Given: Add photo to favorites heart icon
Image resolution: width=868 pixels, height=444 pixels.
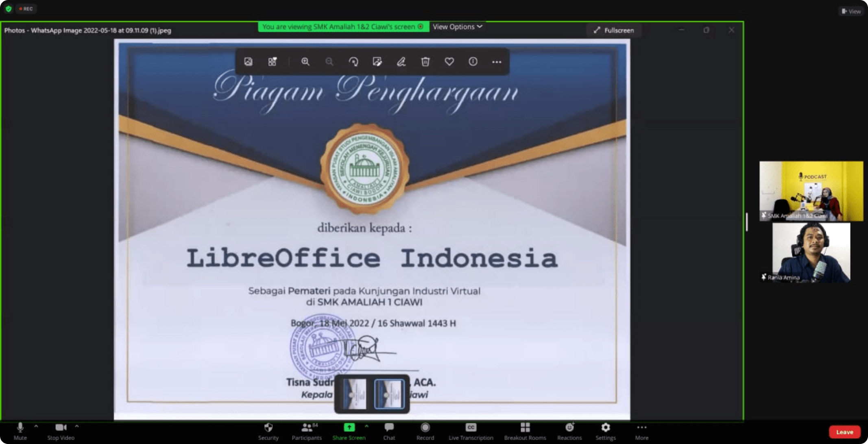Looking at the screenshot, I should click(449, 62).
